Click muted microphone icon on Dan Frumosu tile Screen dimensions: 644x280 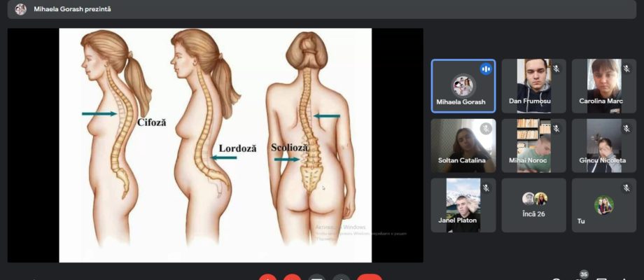556,69
